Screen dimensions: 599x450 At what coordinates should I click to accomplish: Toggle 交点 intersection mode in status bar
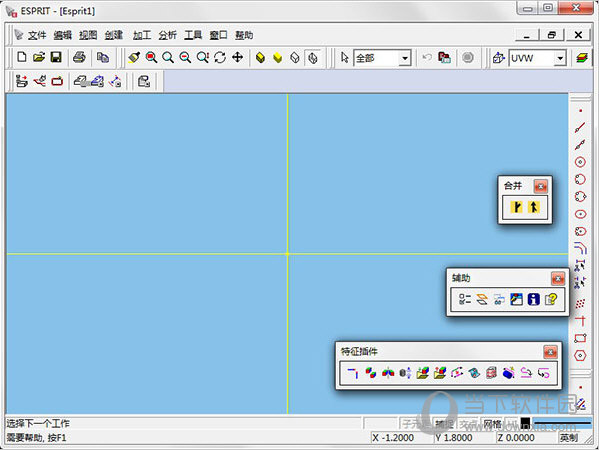coord(468,424)
